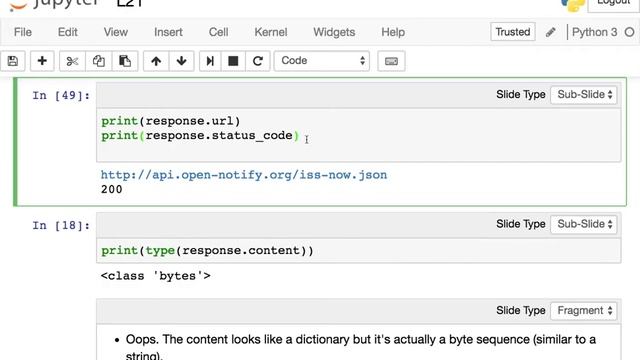
Task: Click the <class 'bytes'> output text
Action: coord(156,276)
